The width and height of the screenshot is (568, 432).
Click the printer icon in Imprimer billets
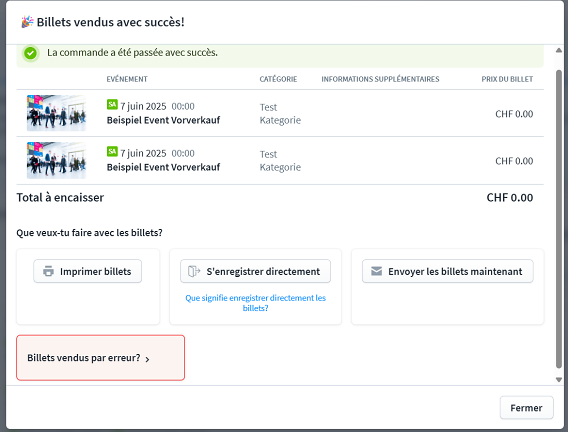48,271
